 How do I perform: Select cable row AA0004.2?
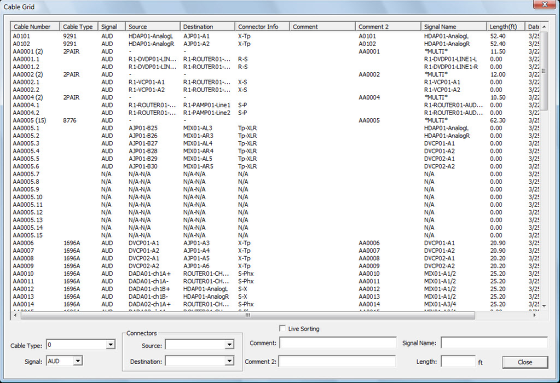(274, 113)
